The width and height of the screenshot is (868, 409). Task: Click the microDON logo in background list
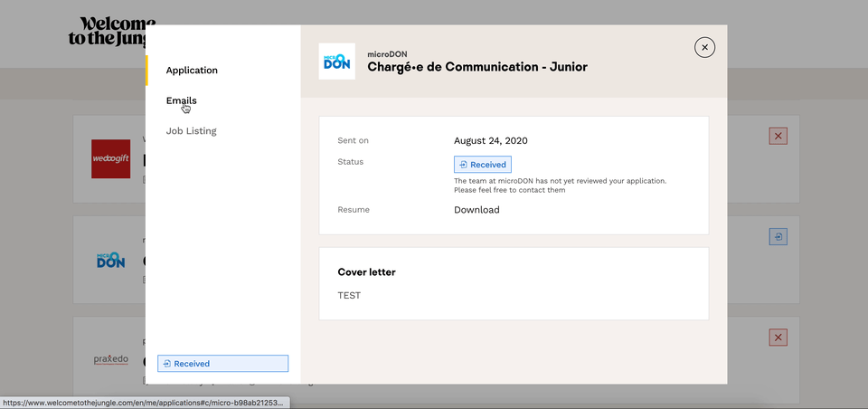pyautogui.click(x=111, y=260)
